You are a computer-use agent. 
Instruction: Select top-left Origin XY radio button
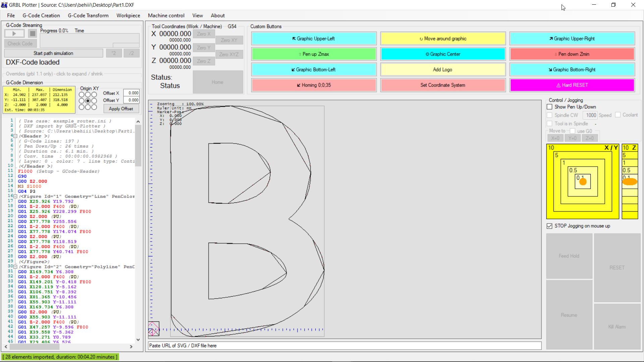82,95
